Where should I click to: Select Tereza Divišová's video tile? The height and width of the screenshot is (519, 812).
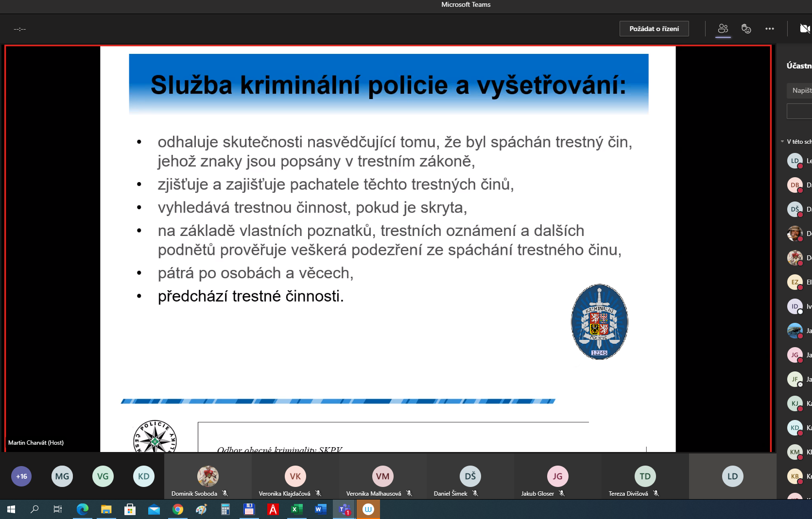645,476
